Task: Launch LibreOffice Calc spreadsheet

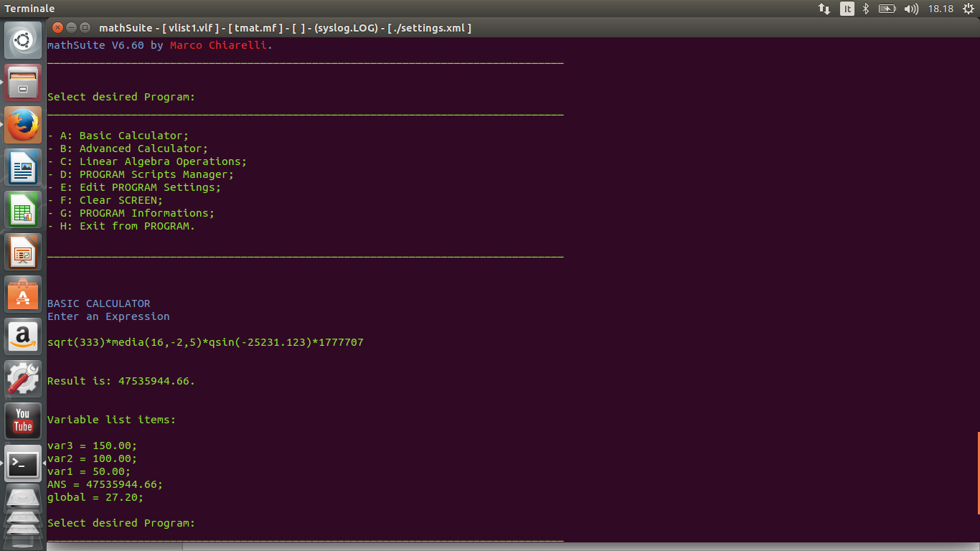Action: point(23,210)
